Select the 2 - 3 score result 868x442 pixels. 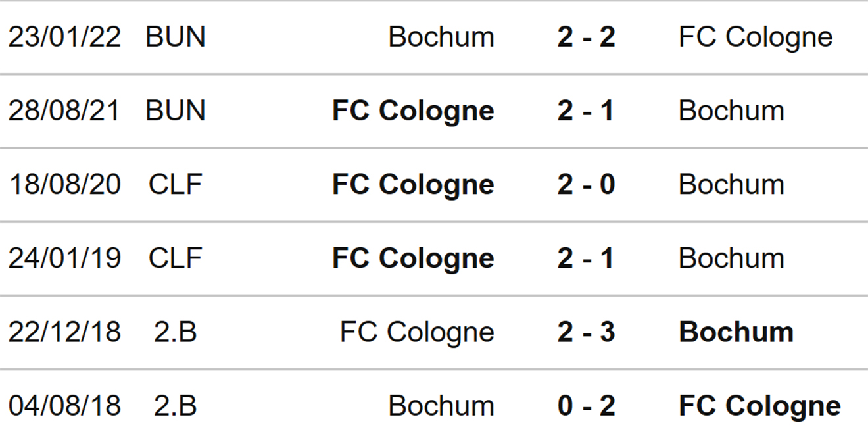pos(585,331)
